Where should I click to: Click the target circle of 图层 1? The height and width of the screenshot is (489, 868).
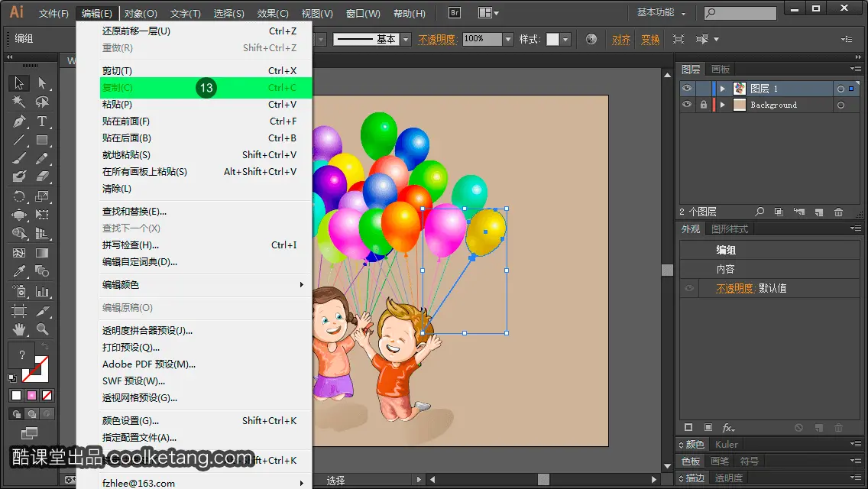tap(840, 89)
